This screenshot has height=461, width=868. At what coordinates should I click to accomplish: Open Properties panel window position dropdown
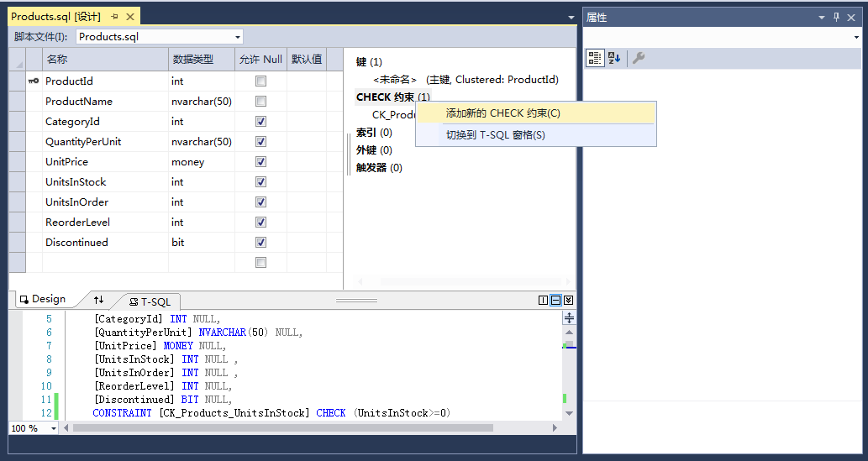click(822, 18)
